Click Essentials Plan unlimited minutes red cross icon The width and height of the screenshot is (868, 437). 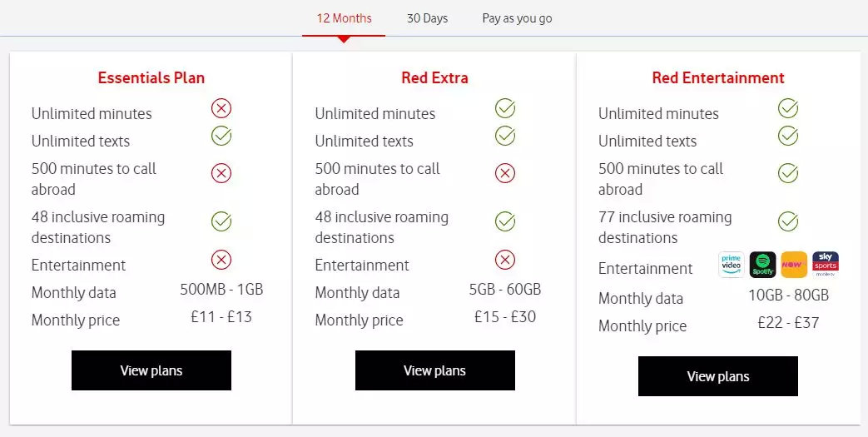(221, 108)
